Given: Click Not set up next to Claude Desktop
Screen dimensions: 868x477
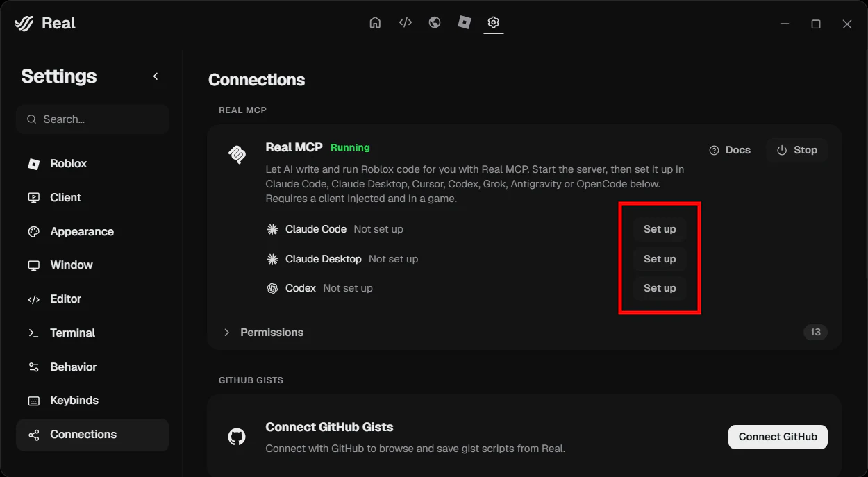Looking at the screenshot, I should tap(393, 259).
